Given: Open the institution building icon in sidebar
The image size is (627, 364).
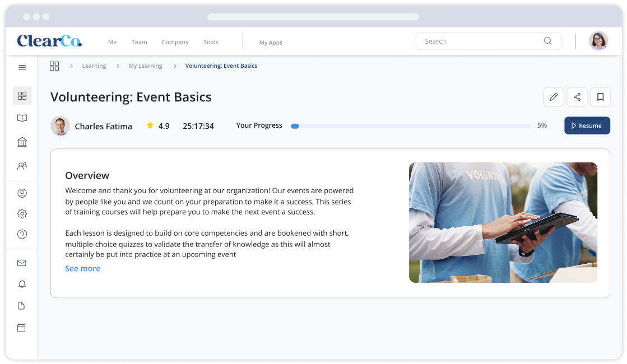Looking at the screenshot, I should pyautogui.click(x=22, y=142).
